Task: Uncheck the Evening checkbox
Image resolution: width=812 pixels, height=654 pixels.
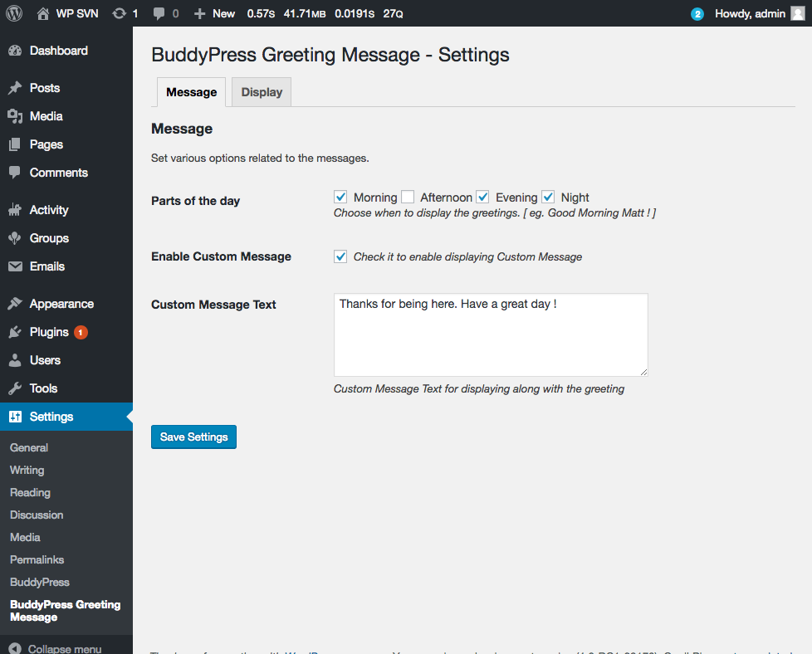Action: [482, 197]
